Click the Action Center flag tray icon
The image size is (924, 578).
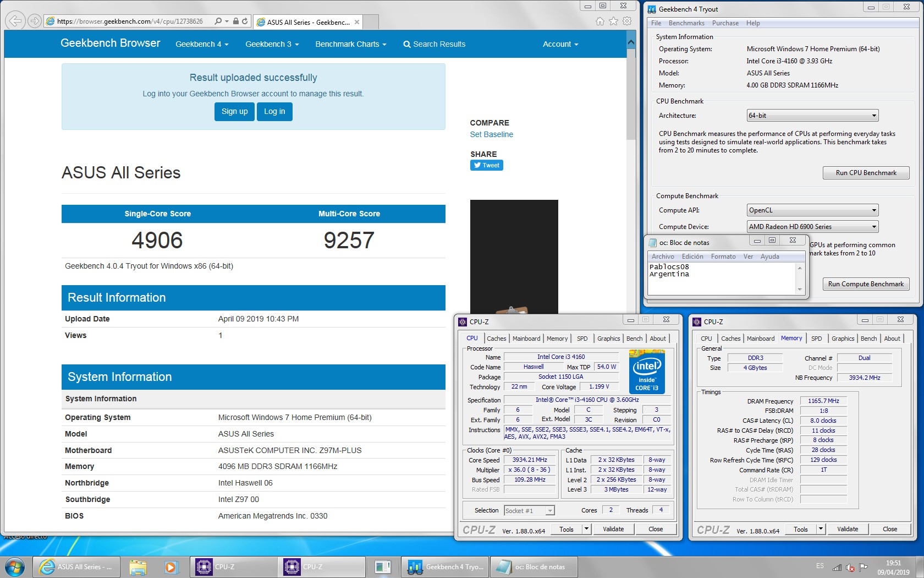(x=864, y=567)
